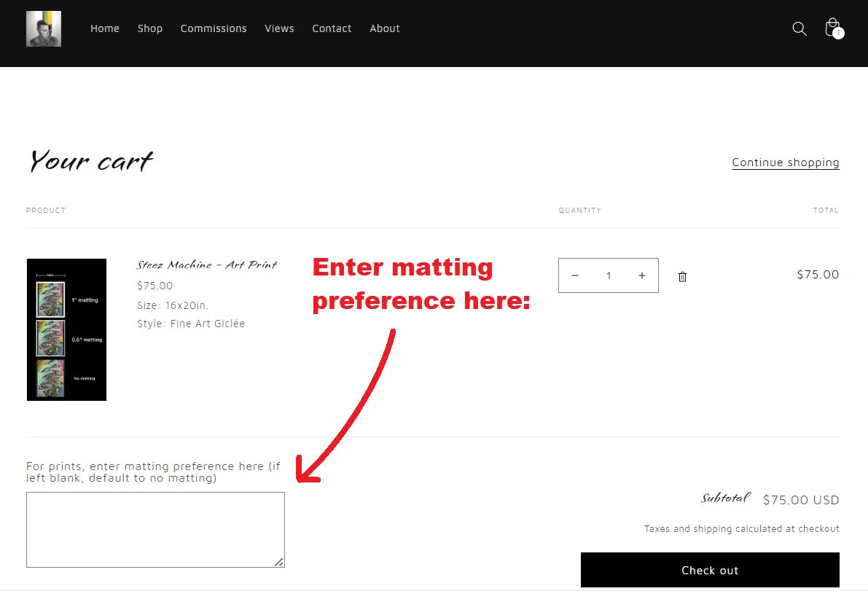Go to the Contact page
The height and width of the screenshot is (610, 868).
coord(332,28)
